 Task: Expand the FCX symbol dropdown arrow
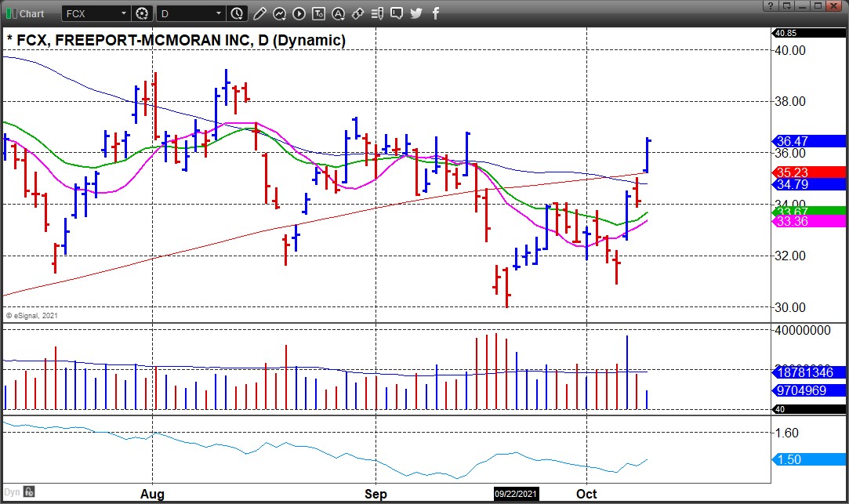click(x=123, y=13)
